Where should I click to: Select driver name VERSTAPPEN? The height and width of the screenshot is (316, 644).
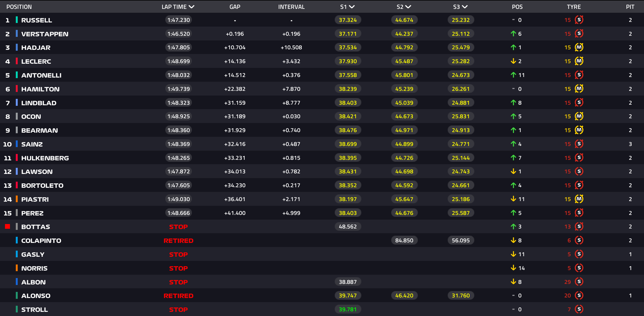(45, 34)
